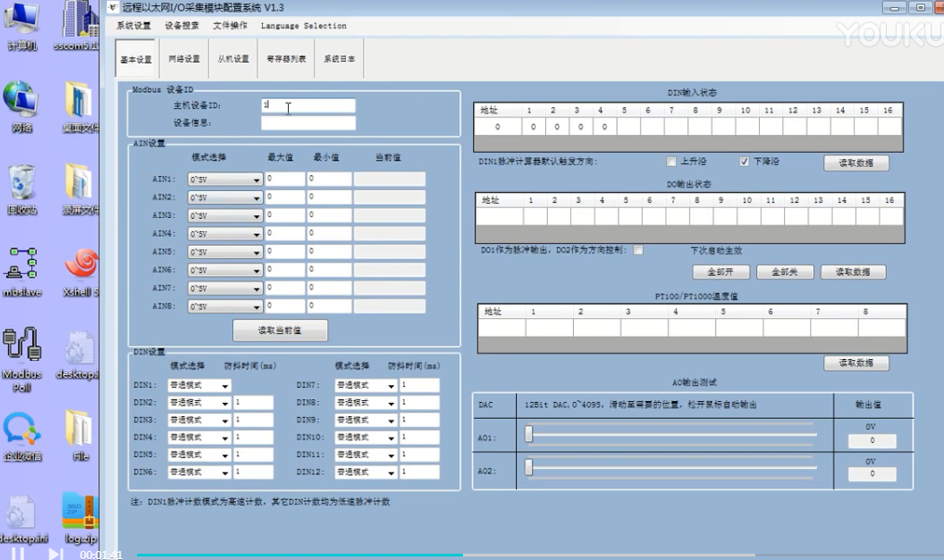Expand the DIN12 mode dropdown
This screenshot has width=944, height=560.
[391, 472]
